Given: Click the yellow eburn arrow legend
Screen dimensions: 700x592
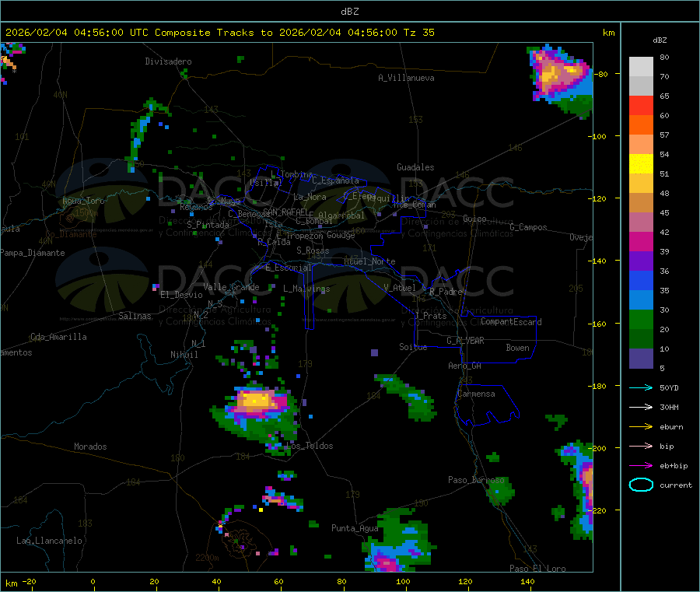Looking at the screenshot, I should click(641, 426).
